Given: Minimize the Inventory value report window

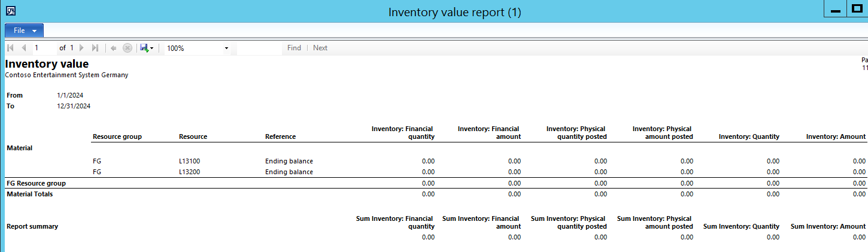Looking at the screenshot, I should click(835, 11).
